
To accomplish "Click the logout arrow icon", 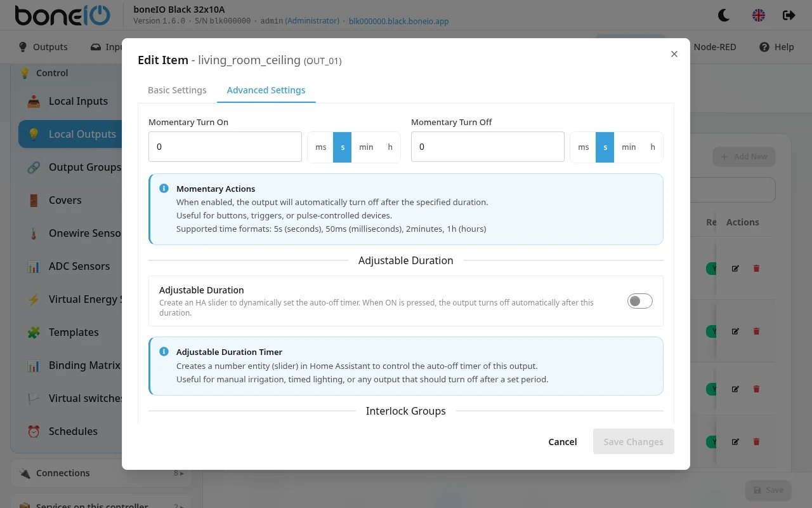I will tap(789, 15).
